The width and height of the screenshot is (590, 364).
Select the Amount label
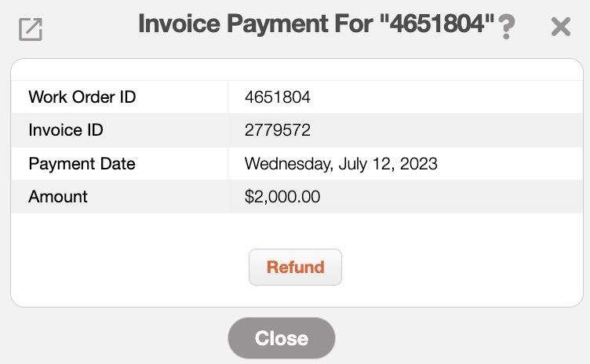(58, 197)
